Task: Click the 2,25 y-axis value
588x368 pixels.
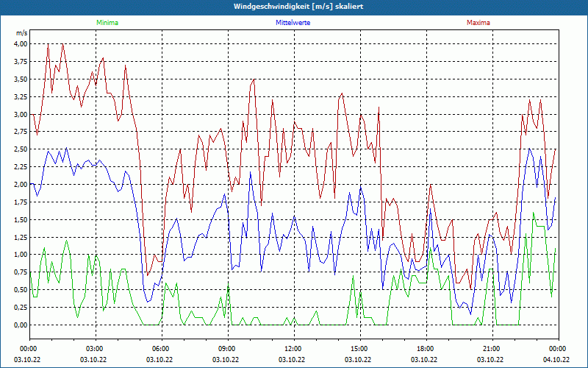Action: [21, 167]
